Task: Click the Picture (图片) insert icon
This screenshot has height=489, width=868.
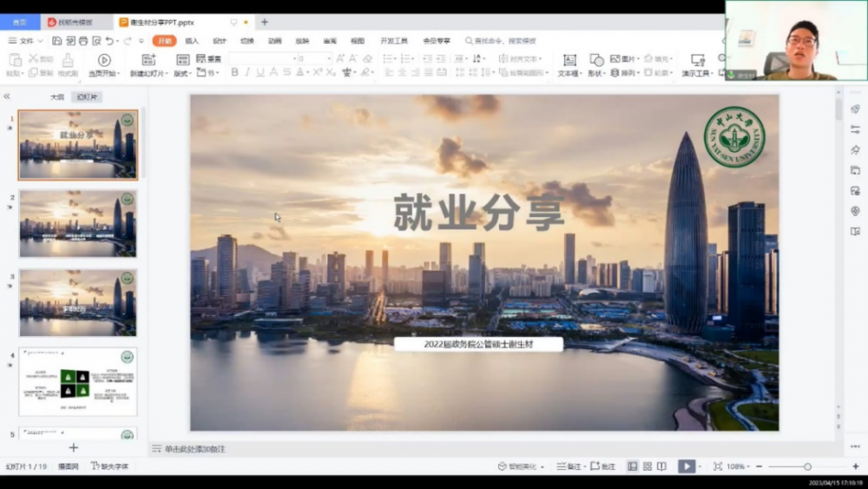Action: [x=615, y=59]
